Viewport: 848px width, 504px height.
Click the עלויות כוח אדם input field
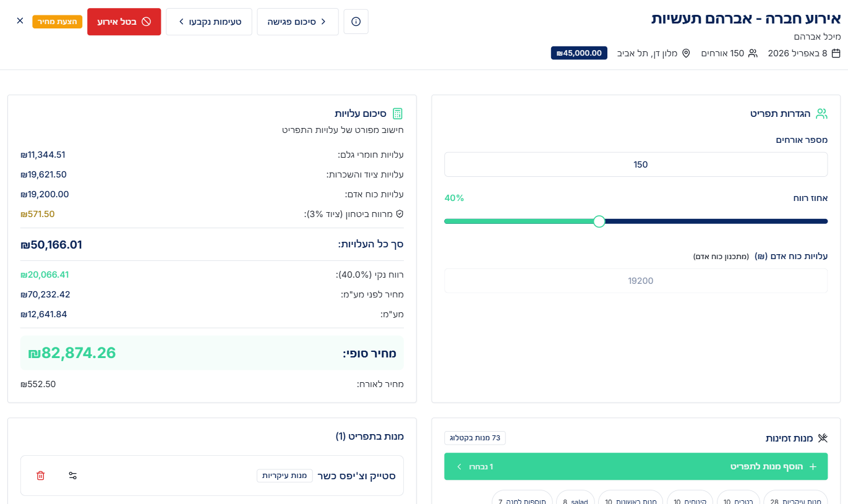636,281
